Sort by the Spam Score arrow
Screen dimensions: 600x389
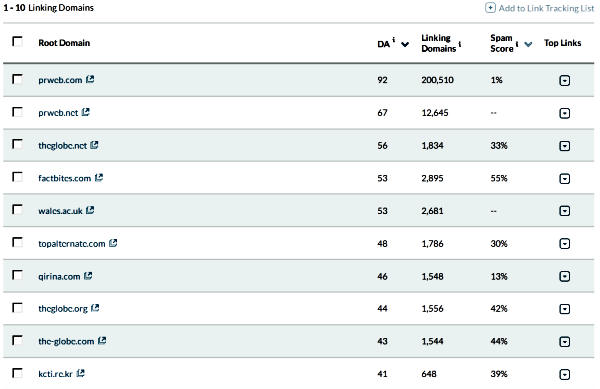[x=528, y=44]
